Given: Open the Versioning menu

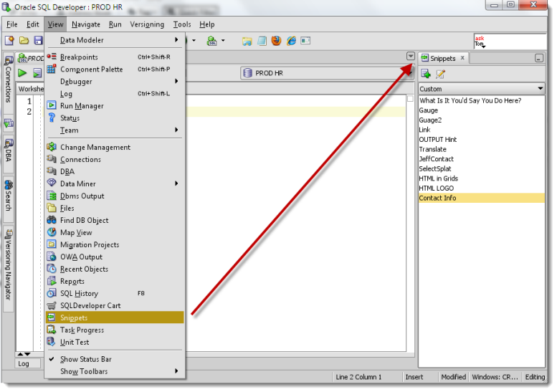Looking at the screenshot, I should pyautogui.click(x=147, y=24).
